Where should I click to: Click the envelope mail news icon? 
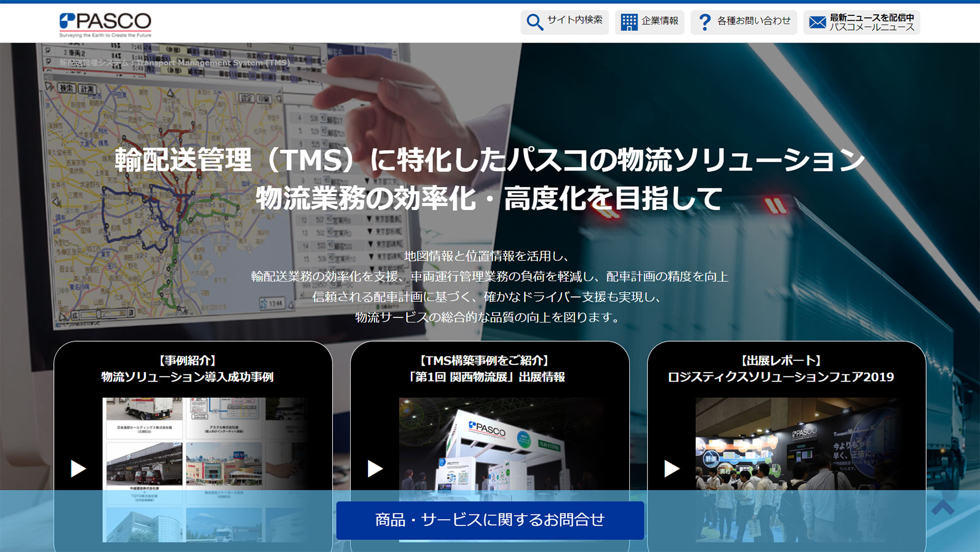[x=817, y=22]
